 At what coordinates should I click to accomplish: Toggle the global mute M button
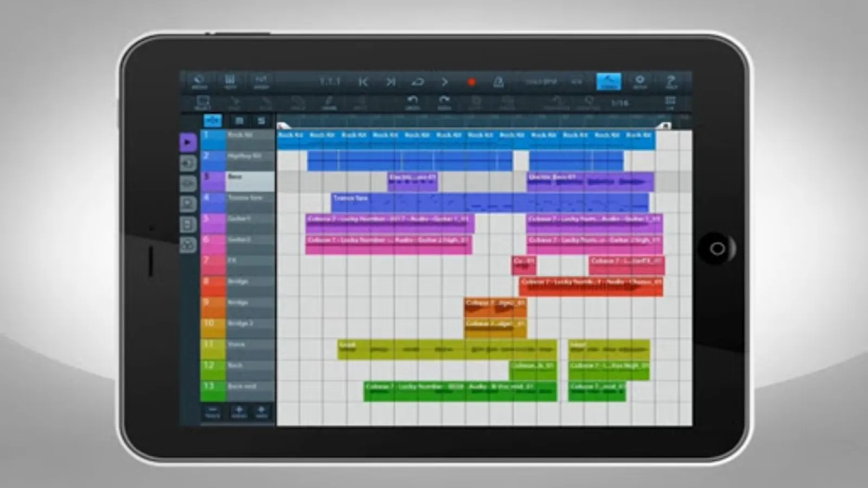click(239, 120)
